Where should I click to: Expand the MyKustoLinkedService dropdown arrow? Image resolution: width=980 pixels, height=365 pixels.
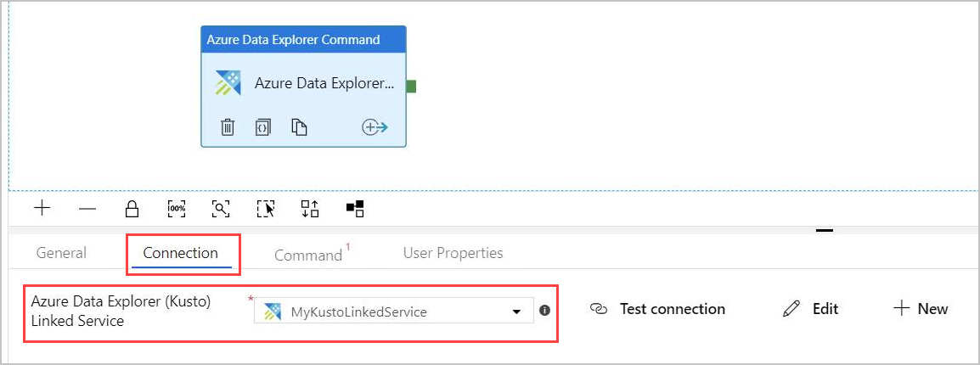coord(516,312)
